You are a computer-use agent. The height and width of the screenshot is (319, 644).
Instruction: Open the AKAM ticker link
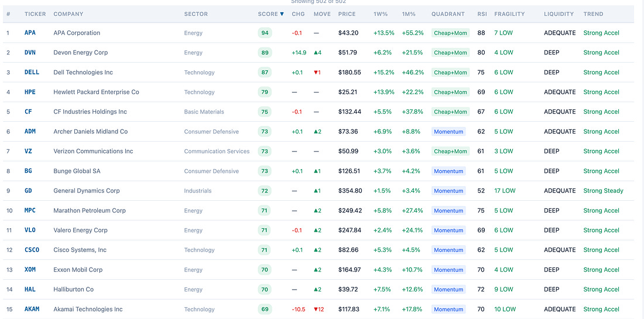[x=32, y=309]
